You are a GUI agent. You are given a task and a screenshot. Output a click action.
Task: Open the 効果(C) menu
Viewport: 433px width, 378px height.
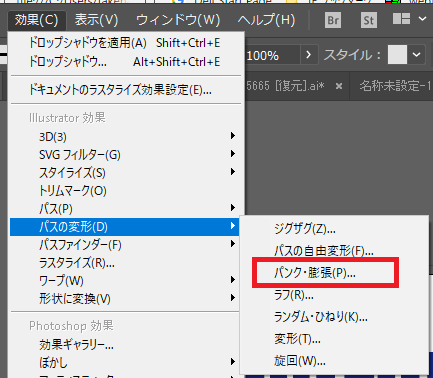coord(36,21)
